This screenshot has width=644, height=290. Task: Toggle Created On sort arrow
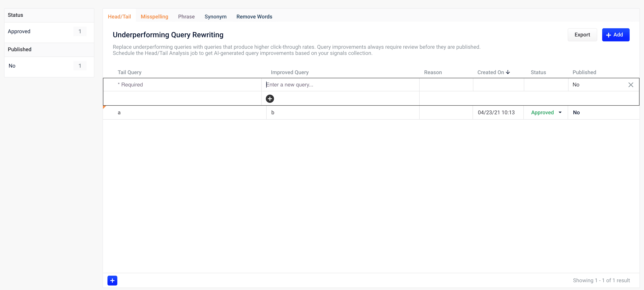508,72
